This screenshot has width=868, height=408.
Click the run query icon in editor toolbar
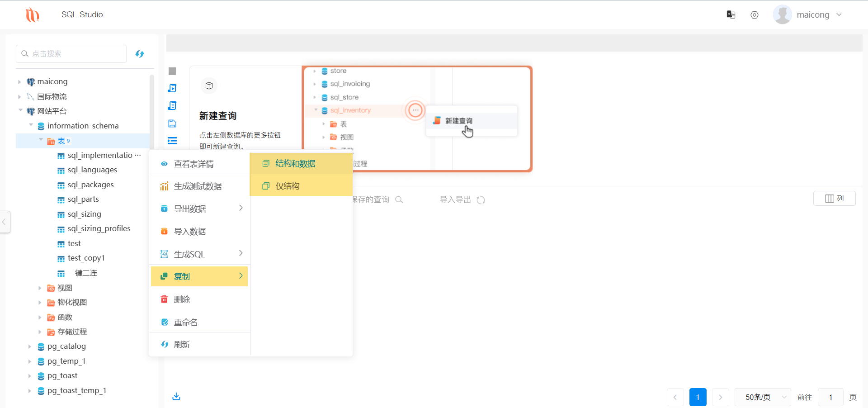coord(172,88)
